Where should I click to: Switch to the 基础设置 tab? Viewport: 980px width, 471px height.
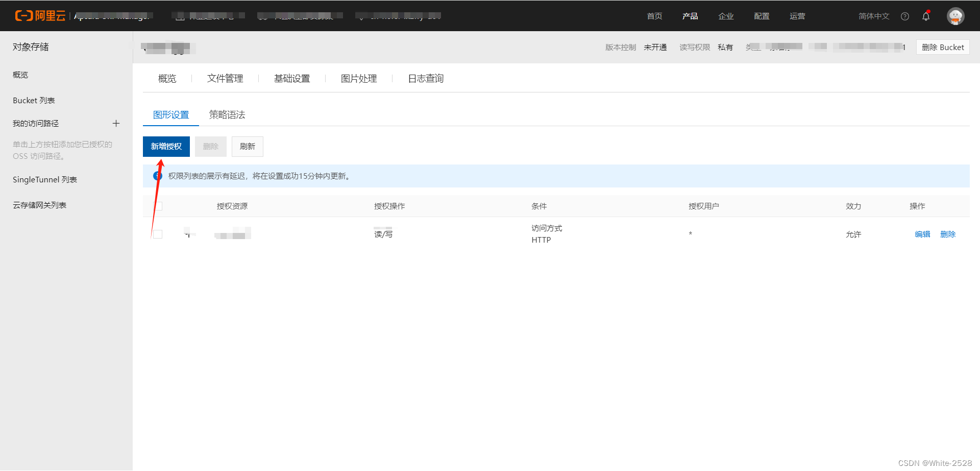pyautogui.click(x=292, y=78)
